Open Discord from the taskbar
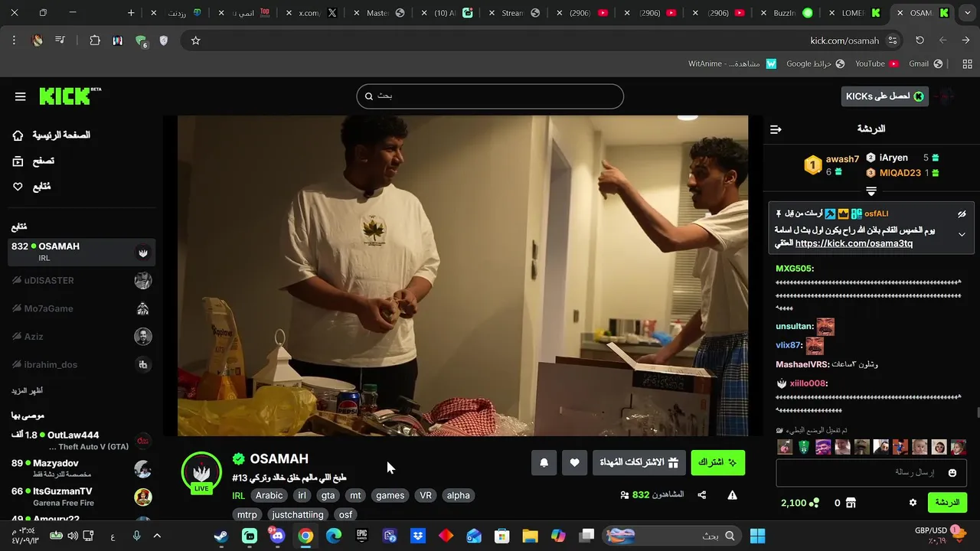980x551 pixels. pos(277,536)
